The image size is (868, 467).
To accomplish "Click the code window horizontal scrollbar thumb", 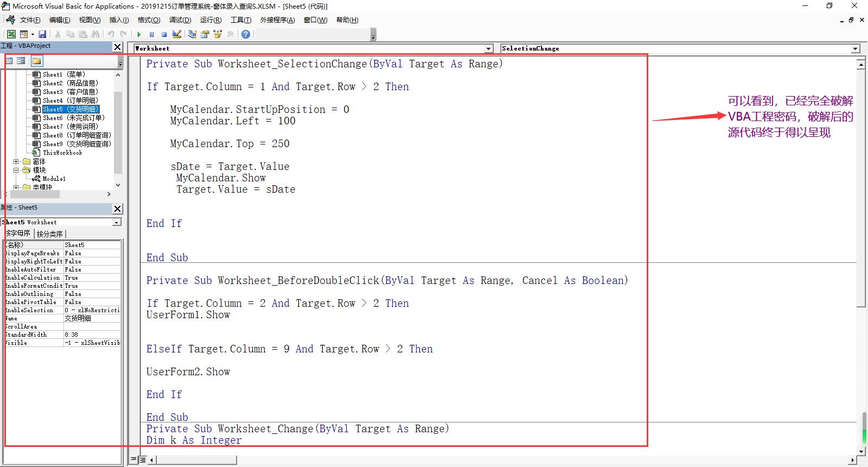I will pyautogui.click(x=196, y=460).
